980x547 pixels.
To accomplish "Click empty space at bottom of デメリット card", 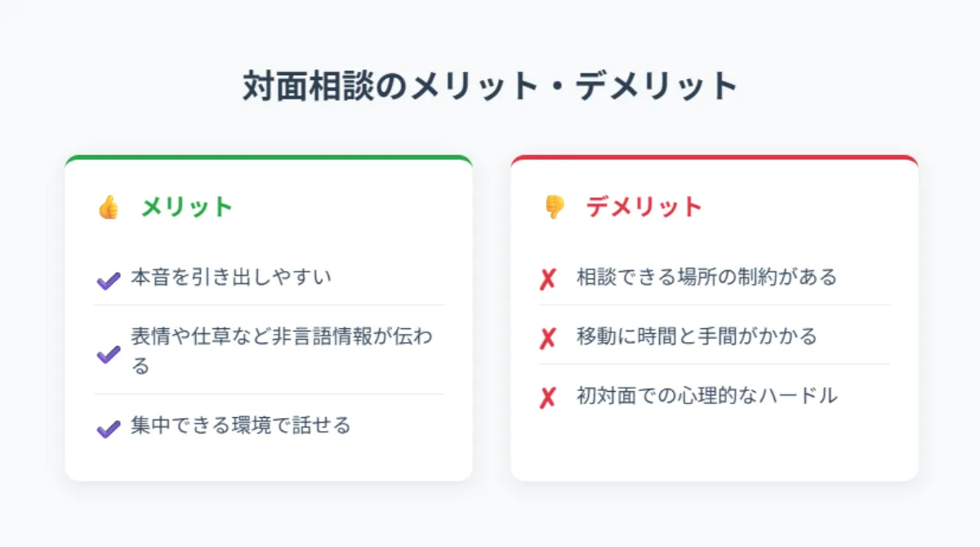I will (715, 447).
